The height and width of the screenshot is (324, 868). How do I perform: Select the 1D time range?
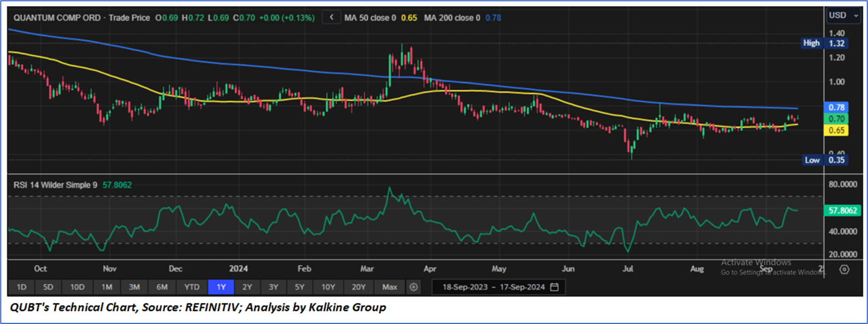[21, 287]
